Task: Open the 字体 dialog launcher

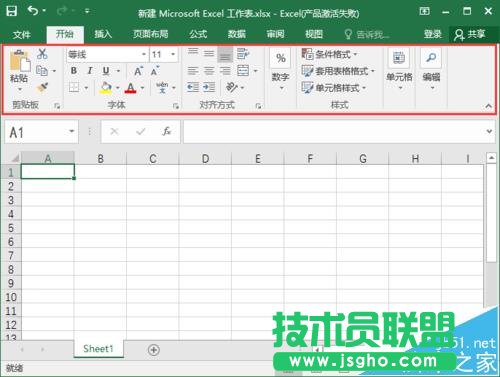Action: (x=176, y=106)
